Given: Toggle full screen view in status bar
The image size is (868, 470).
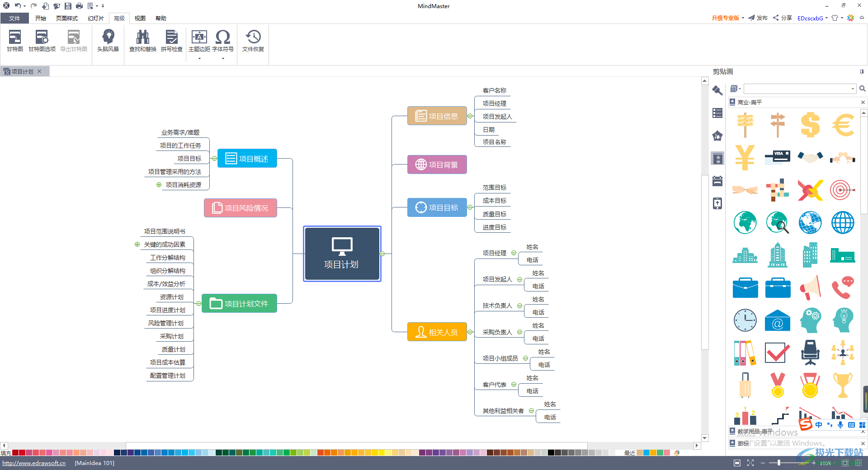Looking at the screenshot, I should 750,463.
